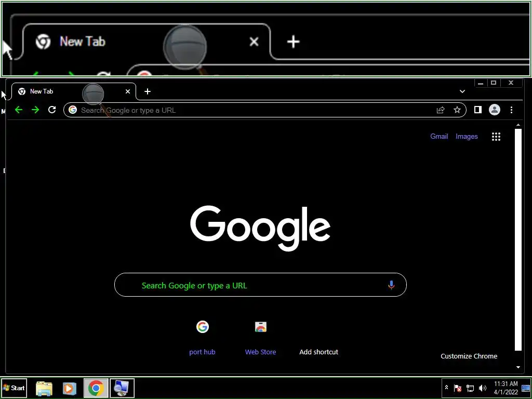Viewport: 532px width, 399px height.
Task: Expand the tab search chevron
Action: click(x=462, y=91)
